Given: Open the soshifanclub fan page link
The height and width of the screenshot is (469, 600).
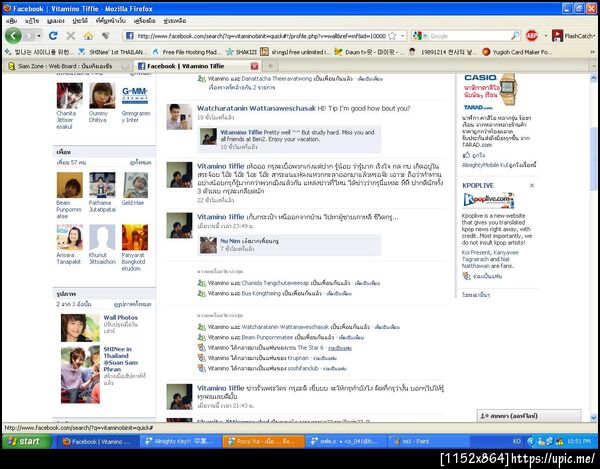Looking at the screenshot, I should (x=303, y=368).
